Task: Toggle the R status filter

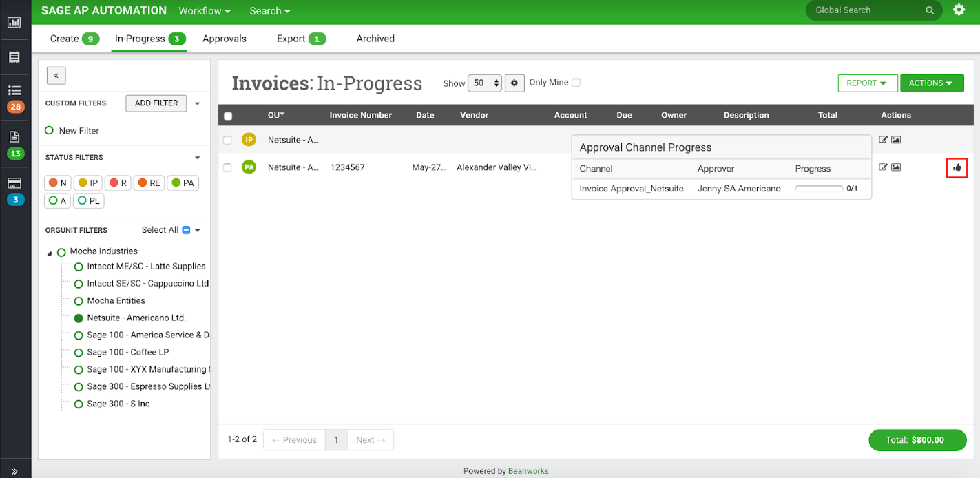Action: [x=118, y=183]
